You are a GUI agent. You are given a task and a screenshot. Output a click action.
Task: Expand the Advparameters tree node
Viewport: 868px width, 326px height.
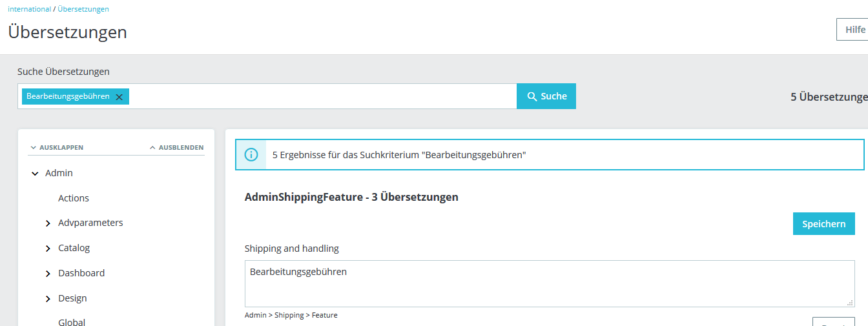[48, 223]
